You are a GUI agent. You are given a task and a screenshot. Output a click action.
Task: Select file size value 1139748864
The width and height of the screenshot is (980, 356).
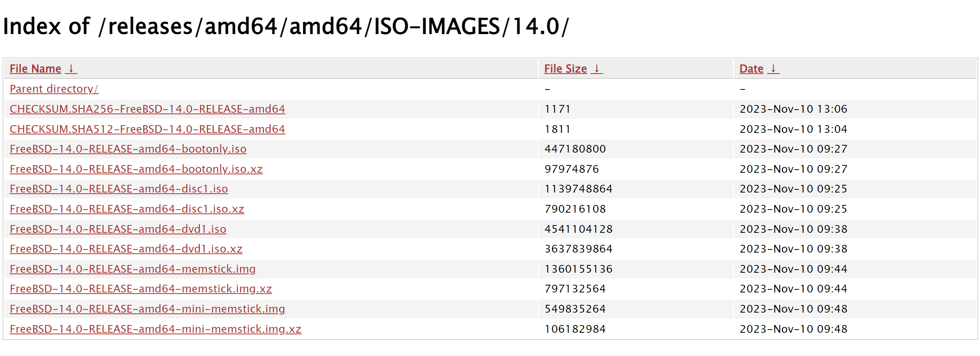pyautogui.click(x=579, y=189)
